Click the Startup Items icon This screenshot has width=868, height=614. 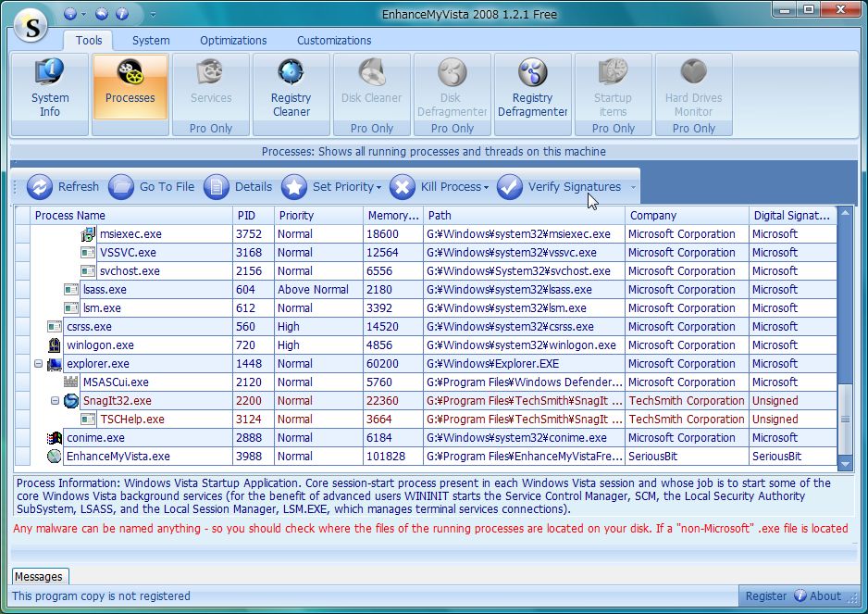(x=613, y=72)
